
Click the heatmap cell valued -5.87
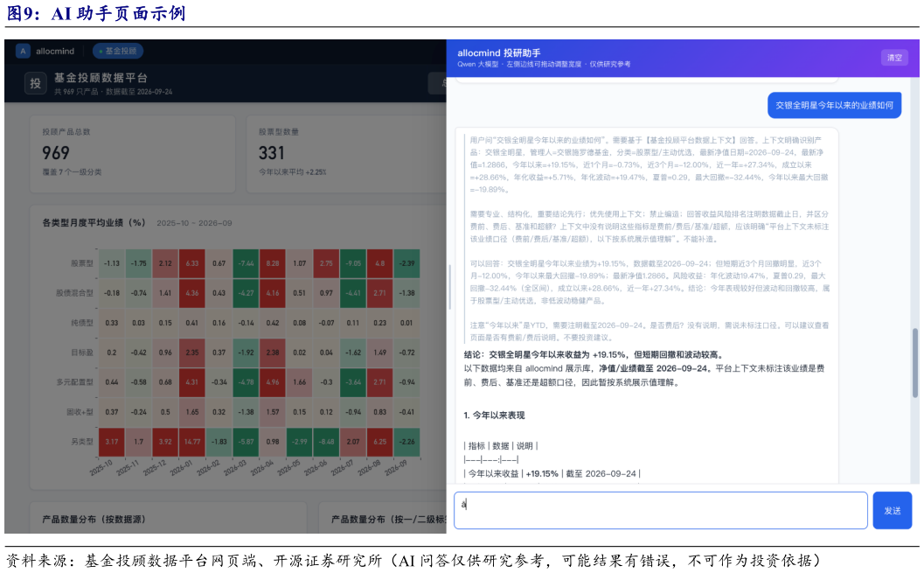(x=246, y=442)
